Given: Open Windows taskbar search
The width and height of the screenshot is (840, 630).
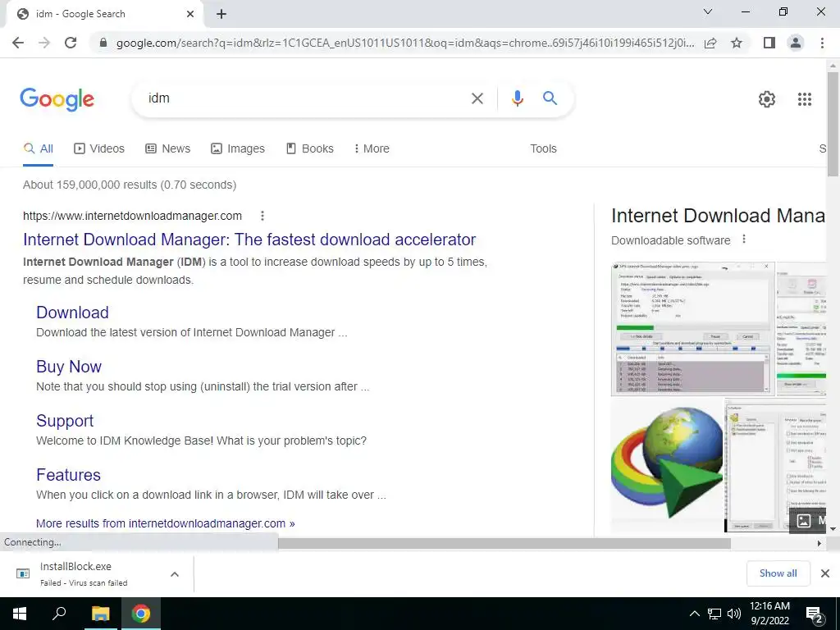Looking at the screenshot, I should (59, 614).
